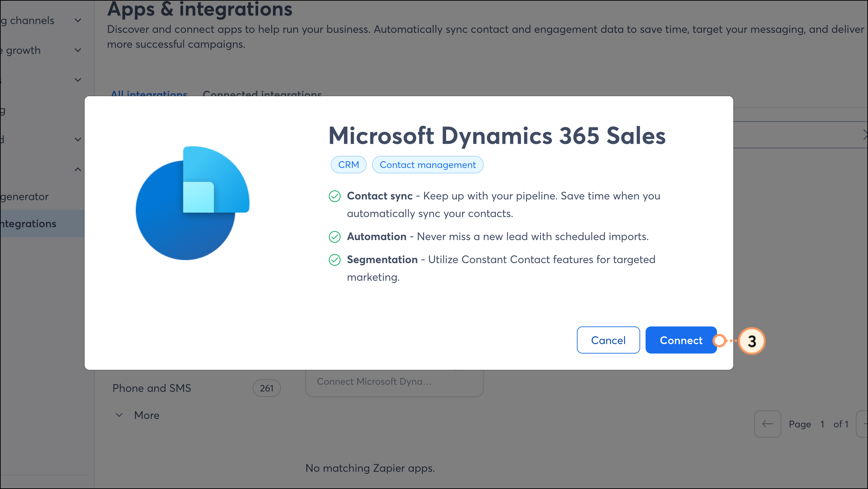Image resolution: width=868 pixels, height=489 pixels.
Task: Click the Microsoft Dynamics 365 Sales logo
Action: pyautogui.click(x=192, y=203)
